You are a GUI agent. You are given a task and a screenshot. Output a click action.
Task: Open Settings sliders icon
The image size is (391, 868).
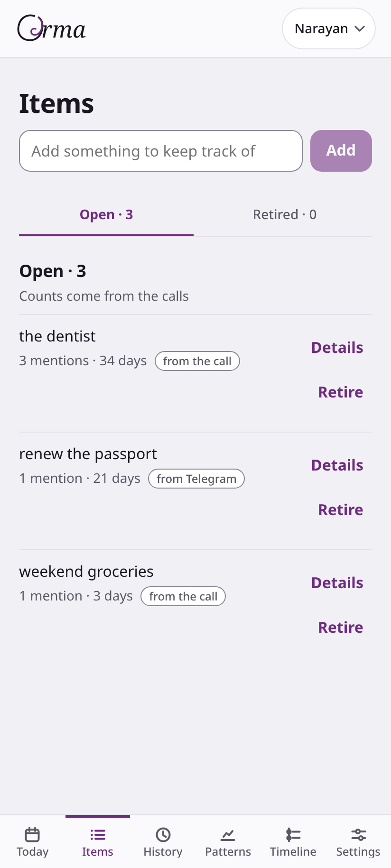(x=358, y=835)
